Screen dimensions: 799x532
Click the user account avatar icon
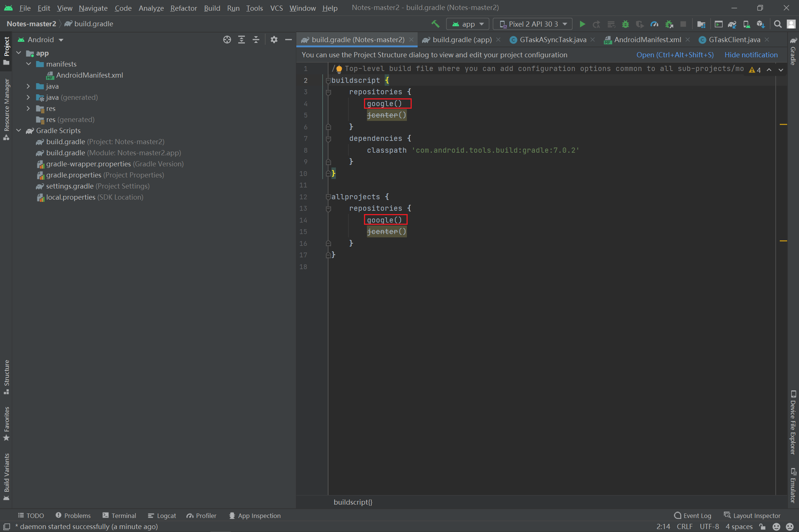791,24
